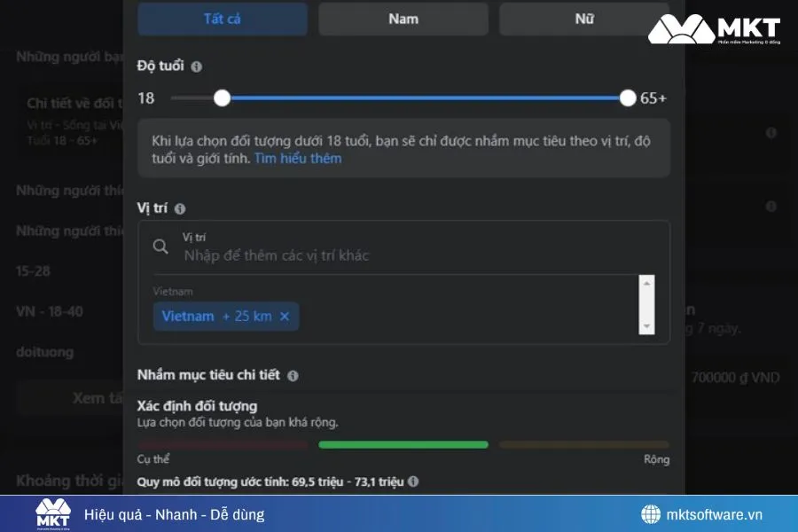The height and width of the screenshot is (532, 798).
Task: Open the Tìm hiểu thêm link
Action: point(297,159)
